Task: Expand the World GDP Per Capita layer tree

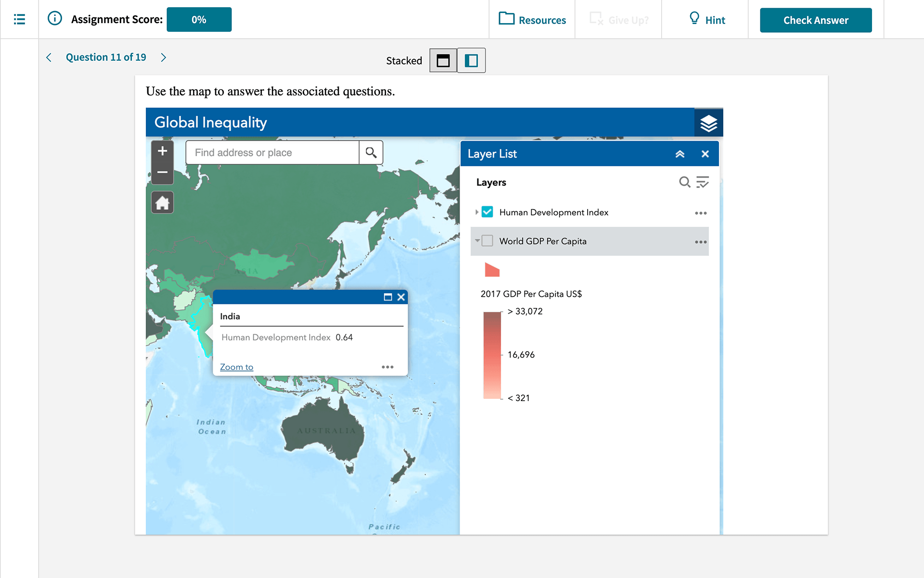Action: (x=477, y=241)
